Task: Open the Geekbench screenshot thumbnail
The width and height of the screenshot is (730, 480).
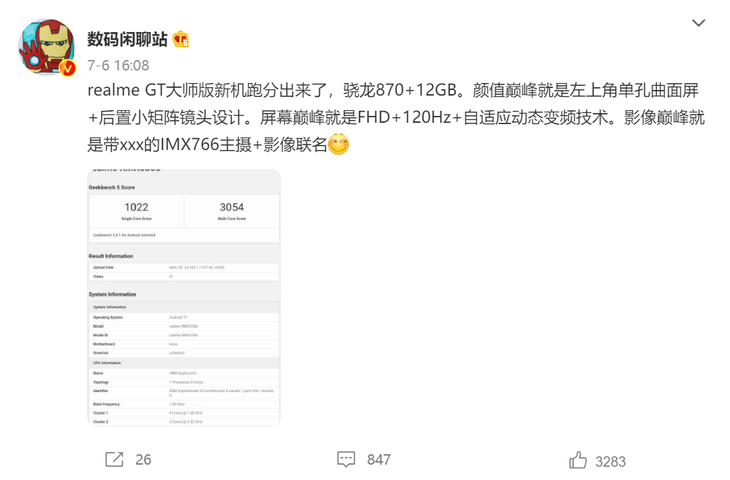Action: [184, 297]
